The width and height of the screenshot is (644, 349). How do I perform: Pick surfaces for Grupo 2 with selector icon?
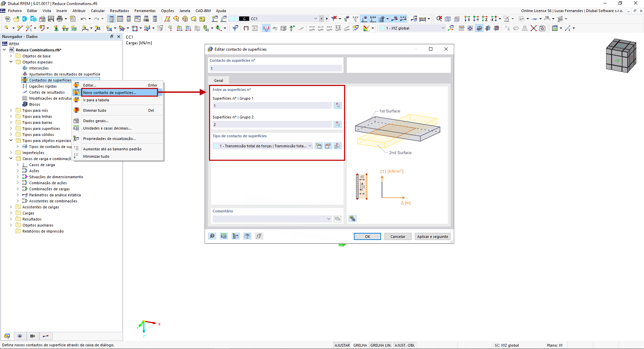tap(337, 124)
